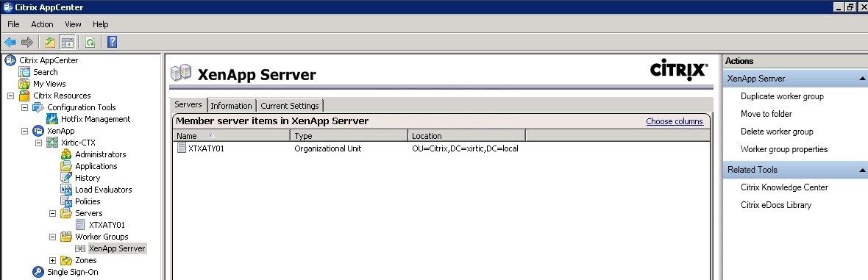Sort list by Name column header

coord(232,135)
